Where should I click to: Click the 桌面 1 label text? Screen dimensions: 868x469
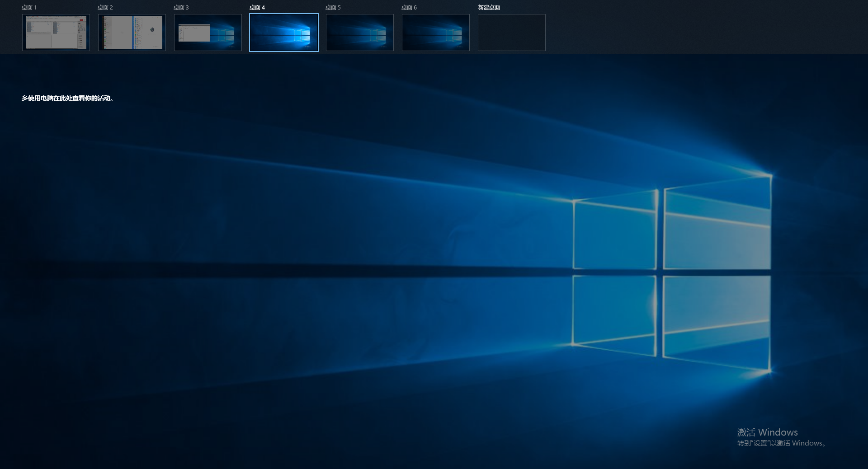point(29,8)
